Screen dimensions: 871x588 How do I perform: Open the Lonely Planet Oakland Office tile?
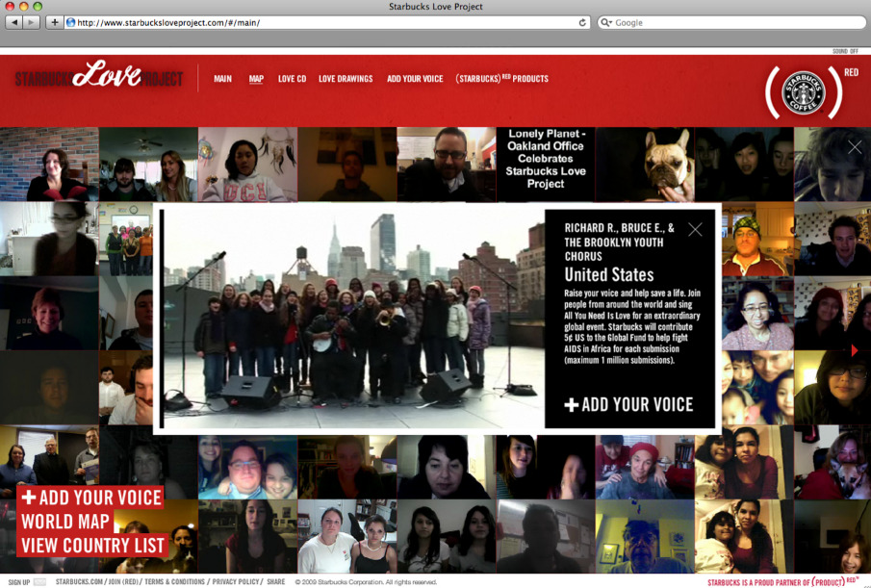pyautogui.click(x=546, y=165)
